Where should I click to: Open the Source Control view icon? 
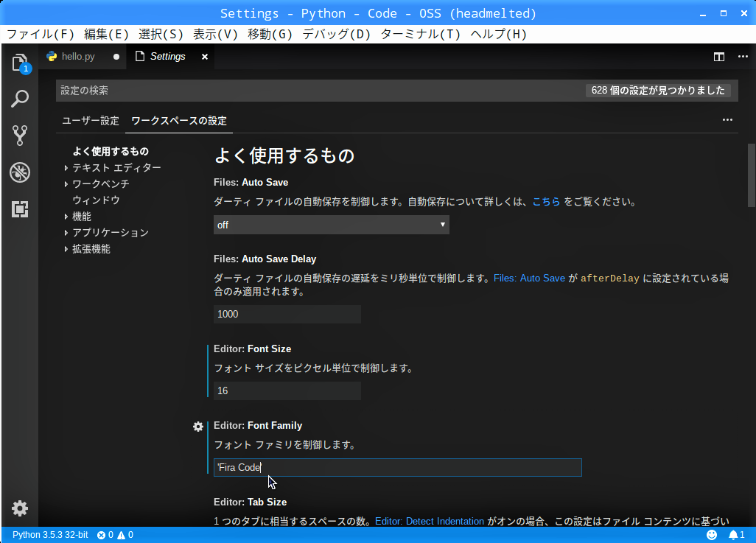pyautogui.click(x=20, y=136)
